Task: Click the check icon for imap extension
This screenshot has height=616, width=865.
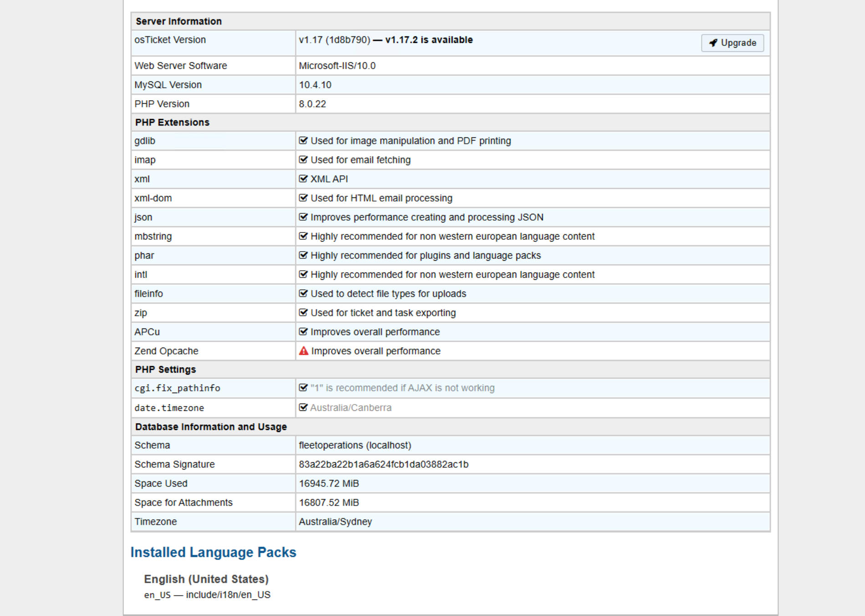Action: [303, 160]
